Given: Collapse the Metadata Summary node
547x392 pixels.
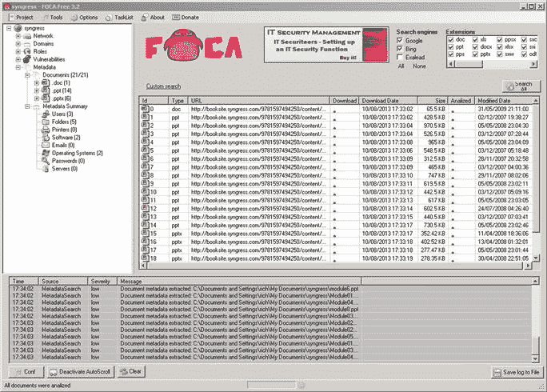Looking at the screenshot, I should click(27, 106).
